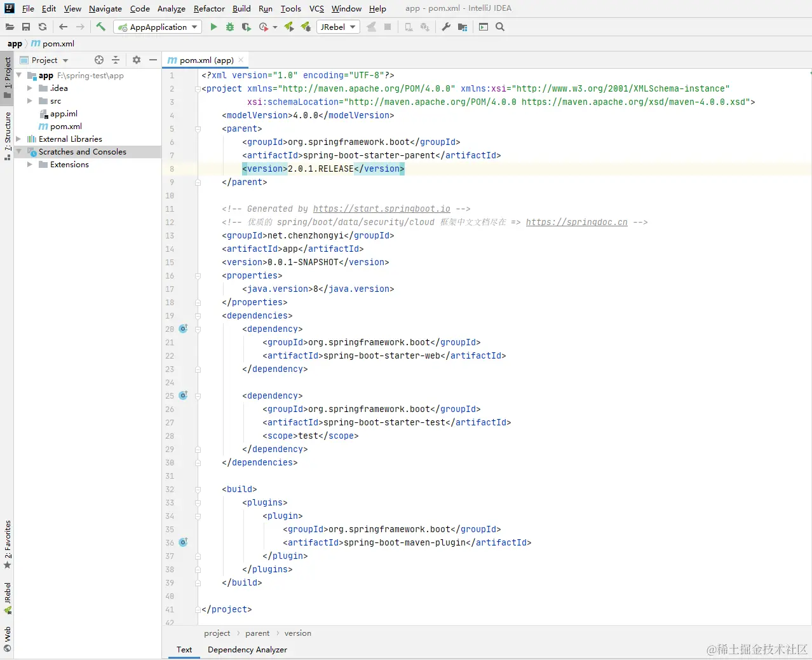Toggle the Z: Structure side tool window
The height and width of the screenshot is (660, 812).
[7, 136]
